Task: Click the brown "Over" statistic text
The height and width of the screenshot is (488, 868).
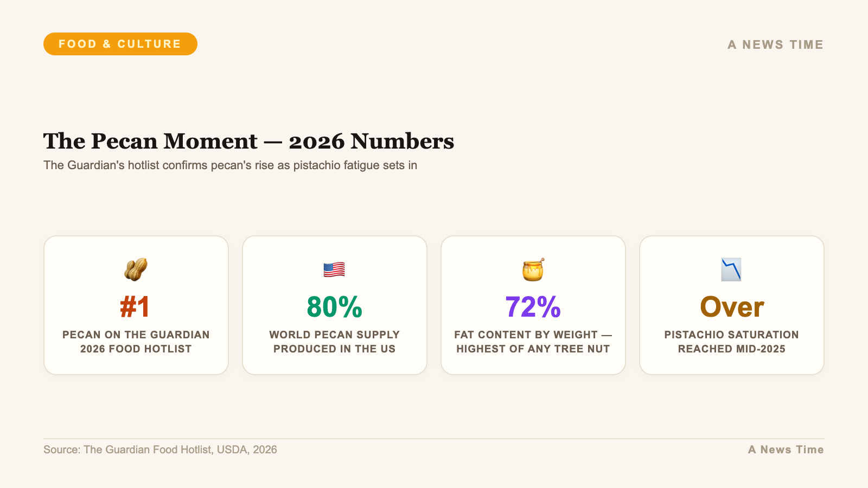Action: (x=731, y=307)
